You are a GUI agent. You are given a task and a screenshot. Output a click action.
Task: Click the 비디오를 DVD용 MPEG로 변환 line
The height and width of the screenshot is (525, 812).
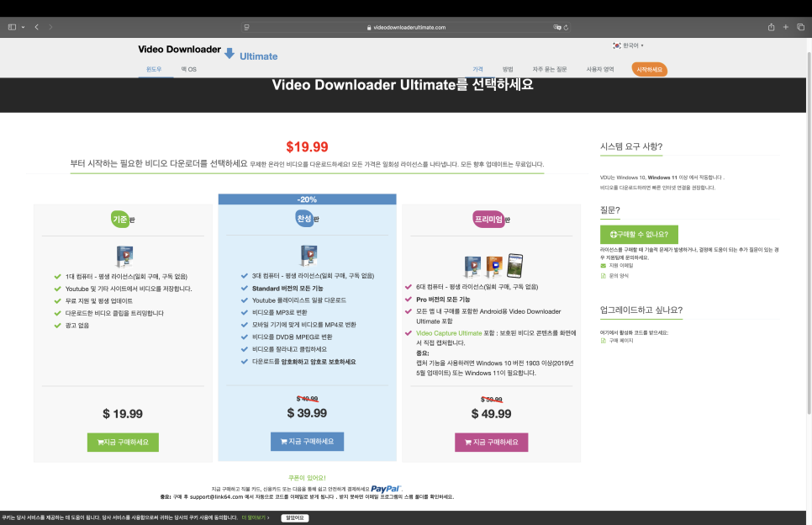point(292,337)
